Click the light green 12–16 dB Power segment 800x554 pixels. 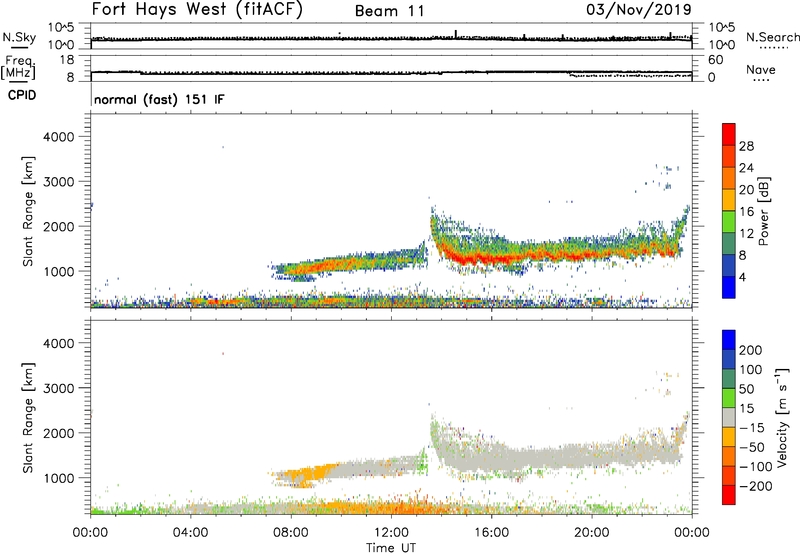tap(729, 222)
